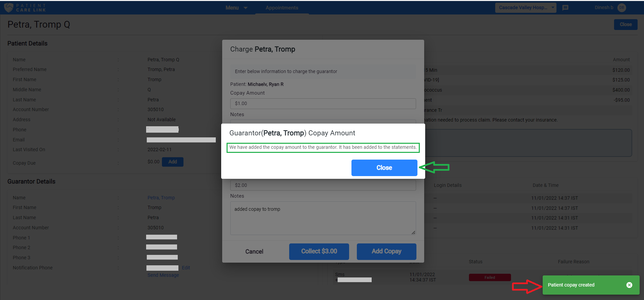The width and height of the screenshot is (644, 300).
Task: Click the Dinesh b user name
Action: click(x=604, y=7)
